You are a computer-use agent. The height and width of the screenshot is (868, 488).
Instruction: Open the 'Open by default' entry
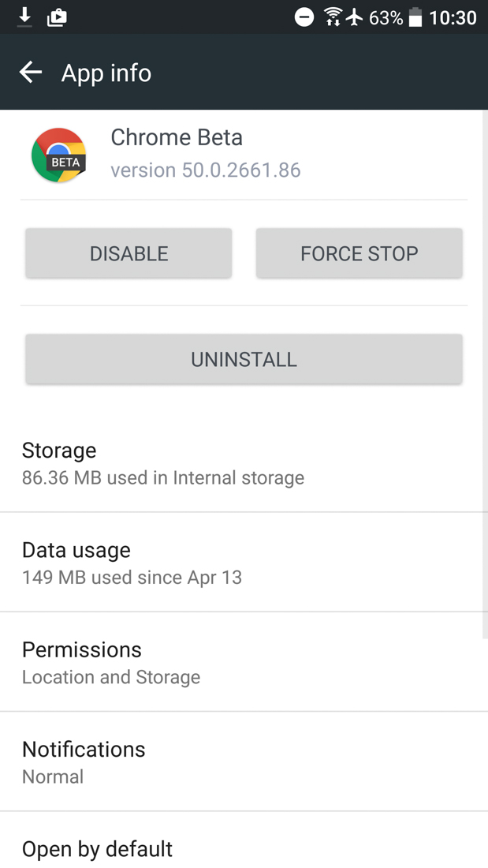pyautogui.click(x=244, y=848)
